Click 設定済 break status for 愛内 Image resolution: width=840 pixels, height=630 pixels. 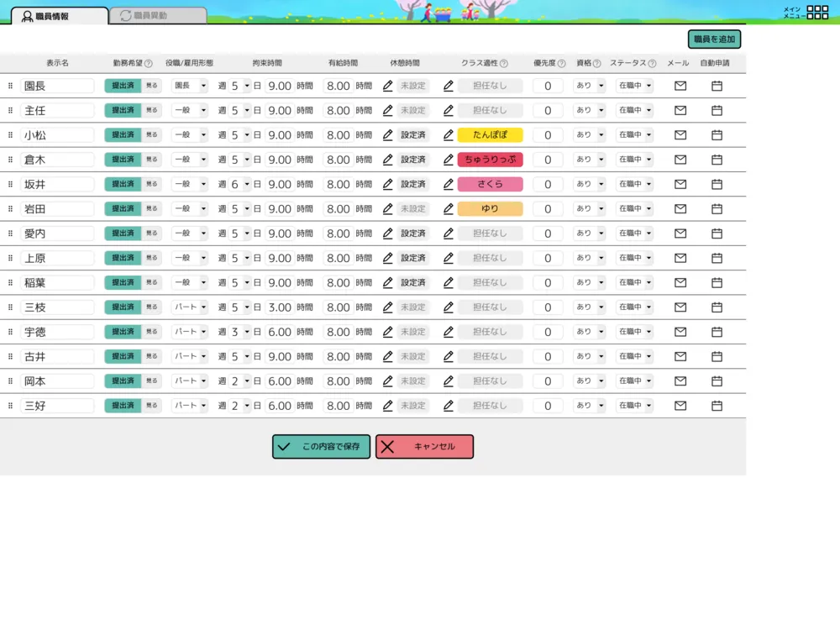tap(413, 234)
